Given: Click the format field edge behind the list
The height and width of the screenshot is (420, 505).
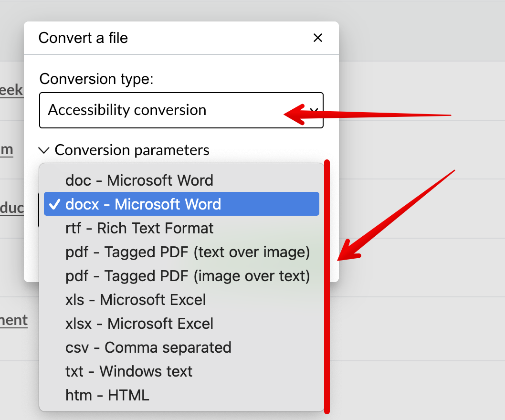Looking at the screenshot, I should click(38, 210).
